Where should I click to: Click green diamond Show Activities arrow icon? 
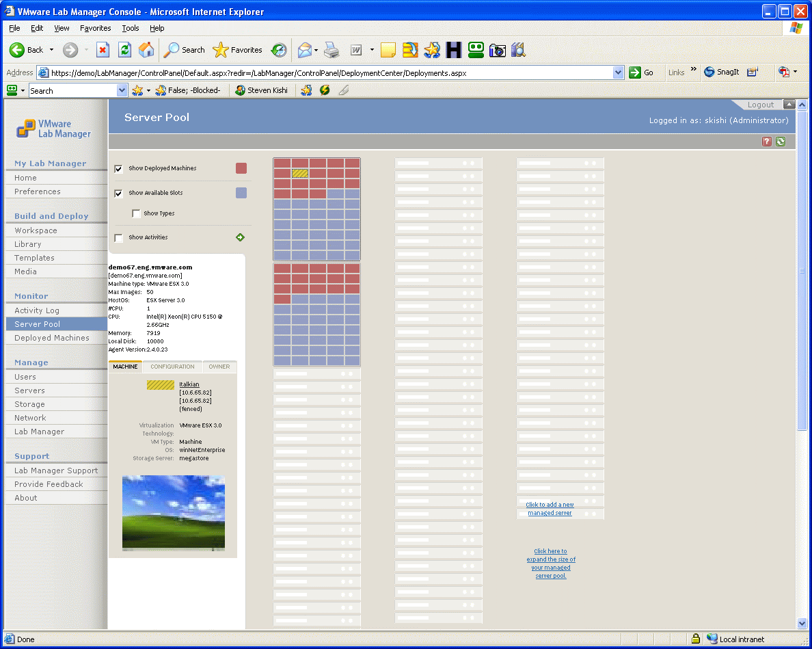pyautogui.click(x=241, y=237)
